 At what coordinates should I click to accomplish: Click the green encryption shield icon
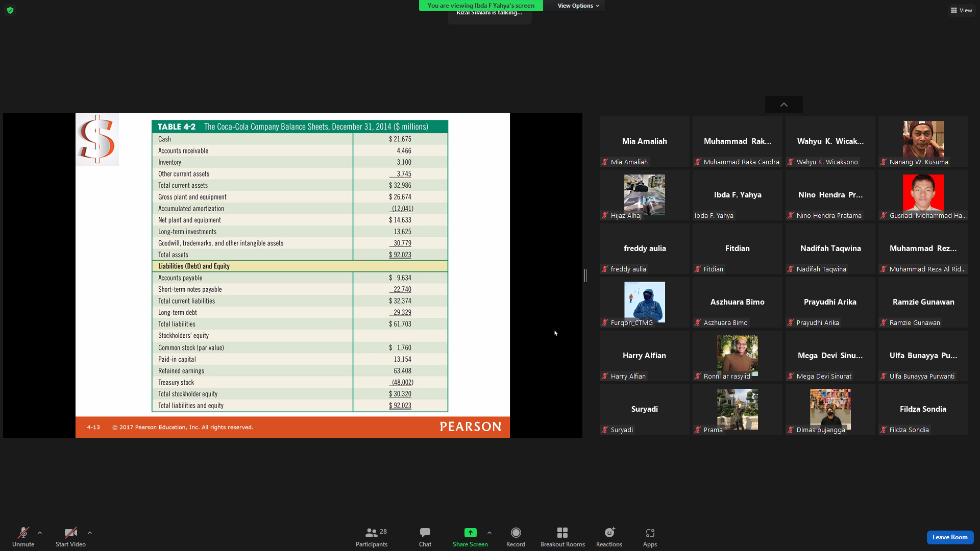pyautogui.click(x=10, y=10)
